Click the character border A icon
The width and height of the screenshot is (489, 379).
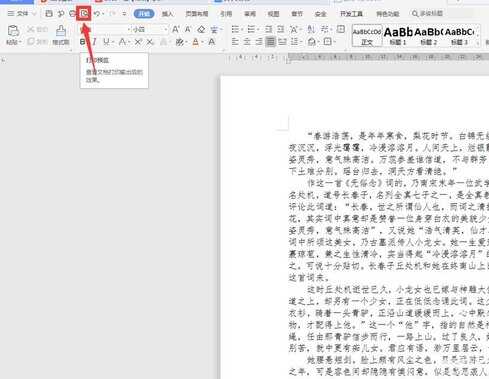point(212,42)
